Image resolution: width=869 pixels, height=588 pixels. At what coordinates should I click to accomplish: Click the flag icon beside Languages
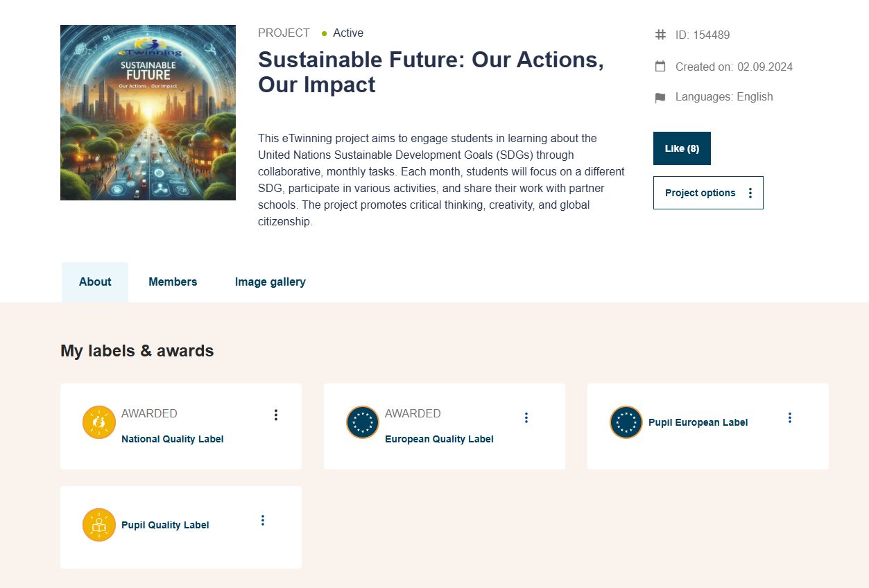tap(660, 98)
